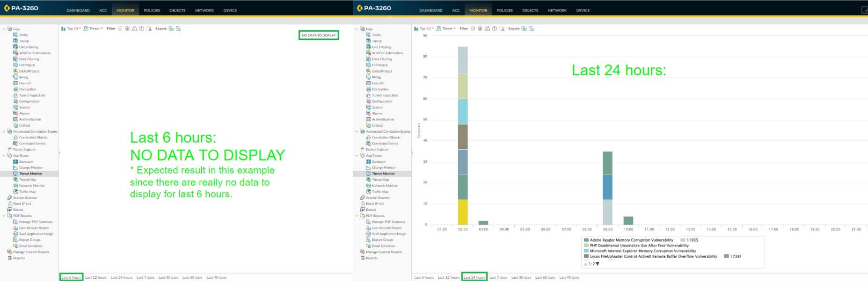Image resolution: width=868 pixels, height=281 pixels.
Task: Click the first Export icon above the bar chart
Action: [524, 29]
